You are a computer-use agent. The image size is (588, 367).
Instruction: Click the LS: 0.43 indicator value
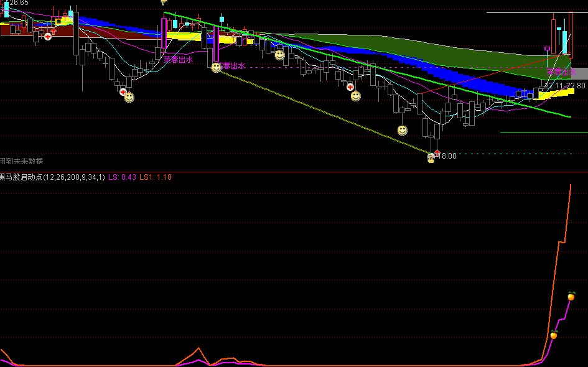coord(122,177)
